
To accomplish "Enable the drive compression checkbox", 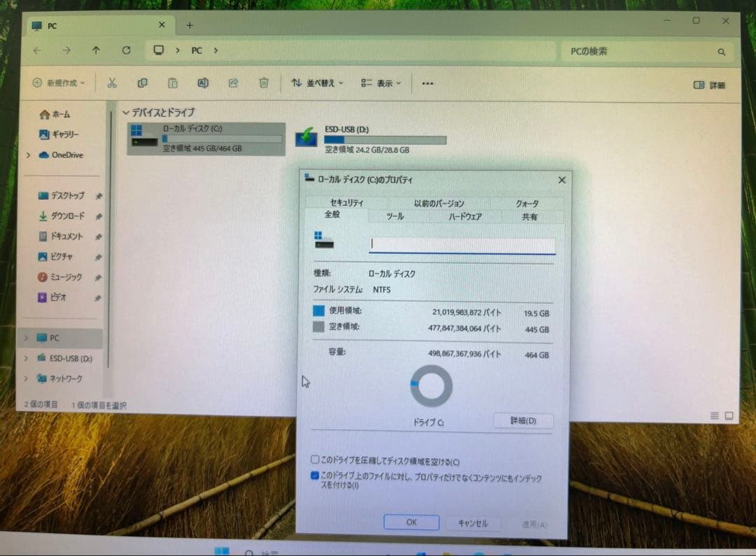I will [315, 459].
